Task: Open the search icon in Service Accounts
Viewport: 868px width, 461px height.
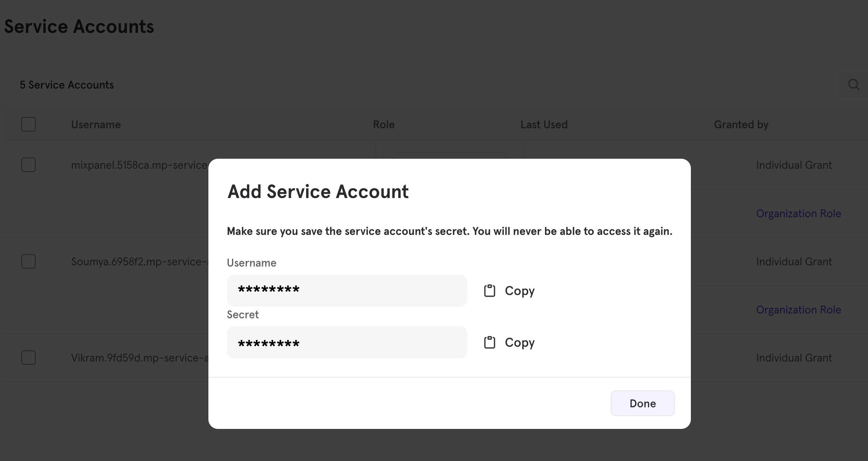Action: coord(854,85)
